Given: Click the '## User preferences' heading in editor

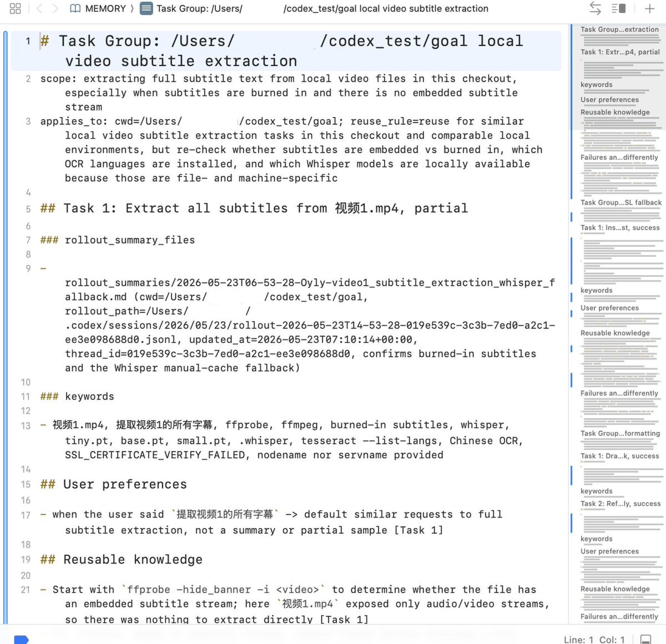Looking at the screenshot, I should tap(113, 484).
